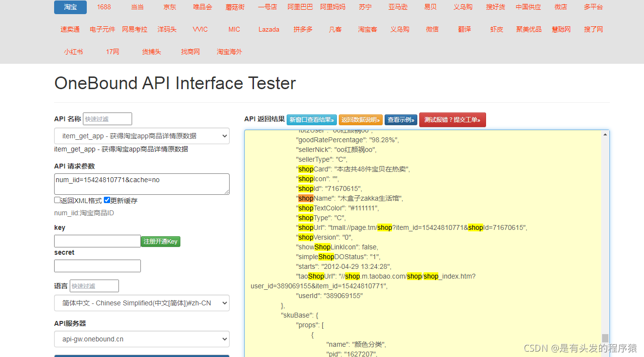Switch to the 亚马逊 tab
This screenshot has height=357, width=644.
pos(398,7)
